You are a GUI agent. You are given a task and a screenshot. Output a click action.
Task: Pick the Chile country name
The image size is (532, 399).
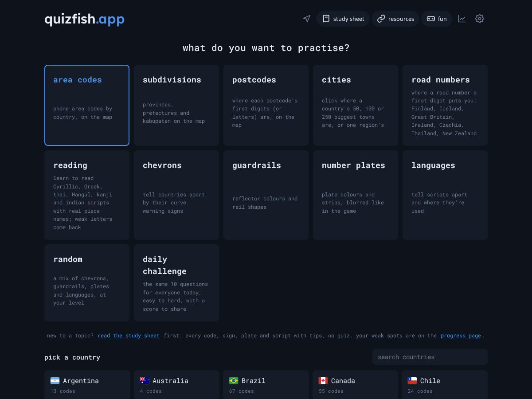(x=430, y=380)
